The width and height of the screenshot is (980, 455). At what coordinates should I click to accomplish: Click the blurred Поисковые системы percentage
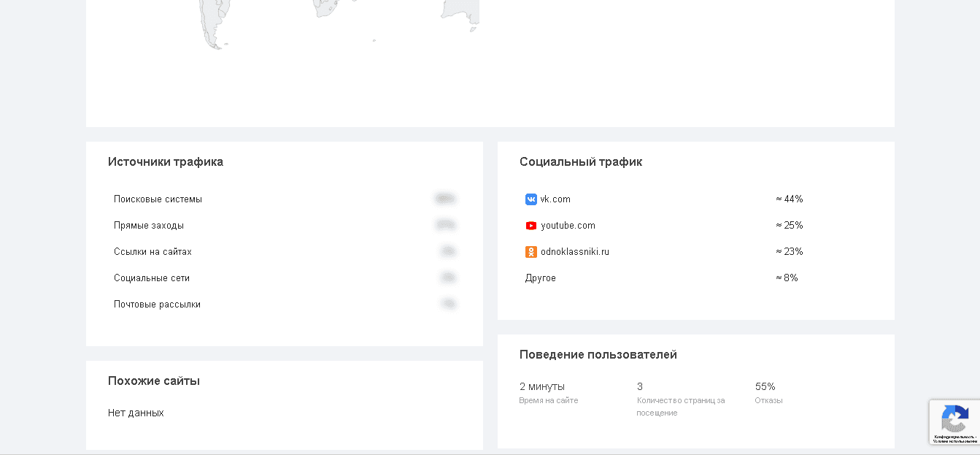coord(445,199)
